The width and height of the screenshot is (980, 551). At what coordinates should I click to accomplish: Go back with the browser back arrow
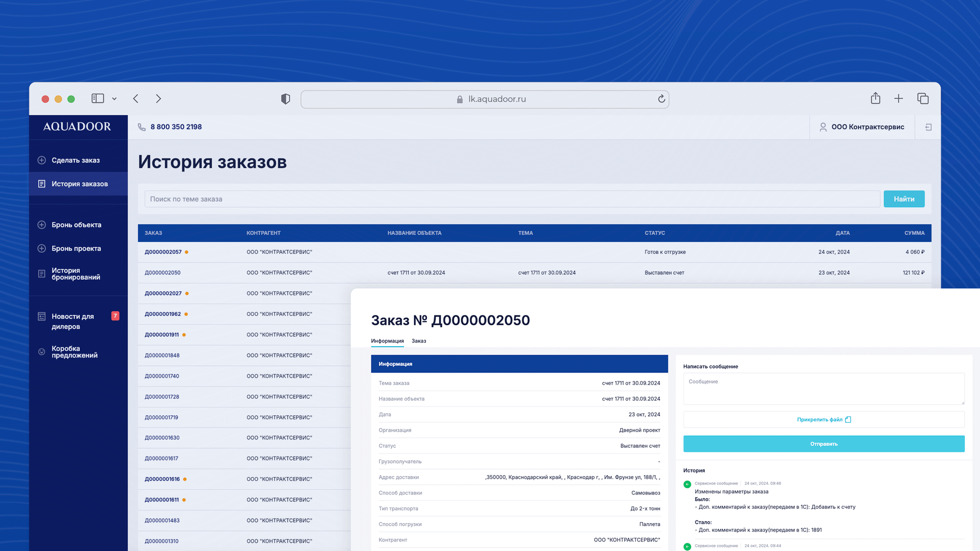(136, 98)
